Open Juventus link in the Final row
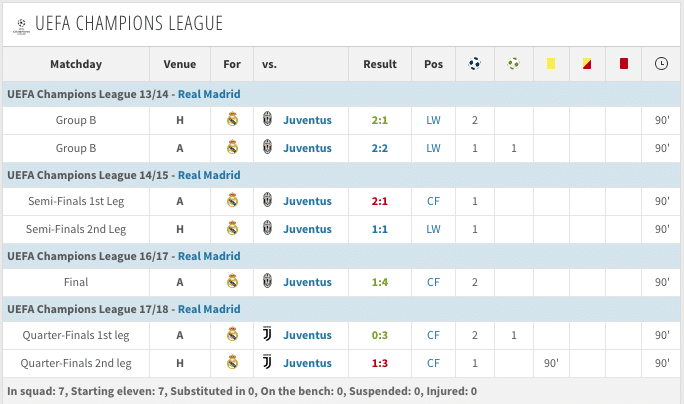This screenshot has height=404, width=684. [307, 282]
